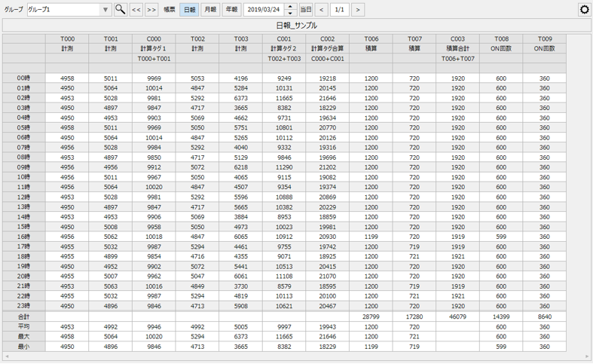The width and height of the screenshot is (593, 364).
Task: Click the 合計 total row label
Action: 23,317
